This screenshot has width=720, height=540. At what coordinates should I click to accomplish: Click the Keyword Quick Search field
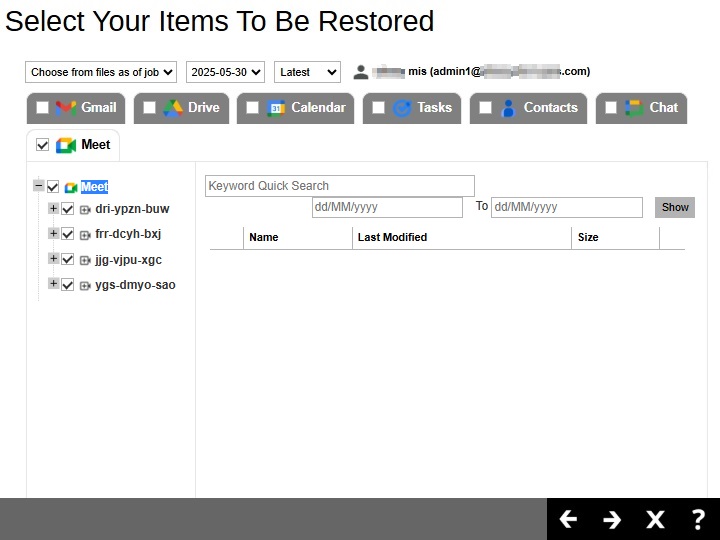tap(339, 186)
